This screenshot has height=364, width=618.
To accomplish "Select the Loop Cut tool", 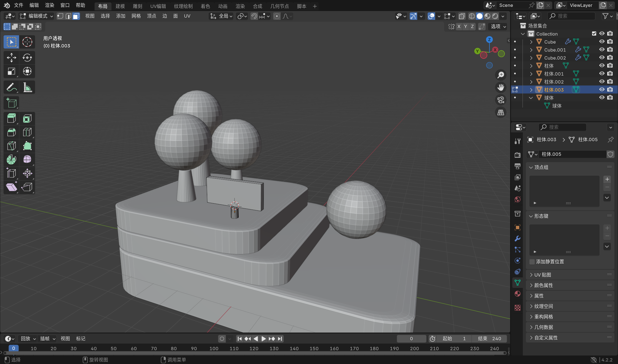I will pos(27,132).
